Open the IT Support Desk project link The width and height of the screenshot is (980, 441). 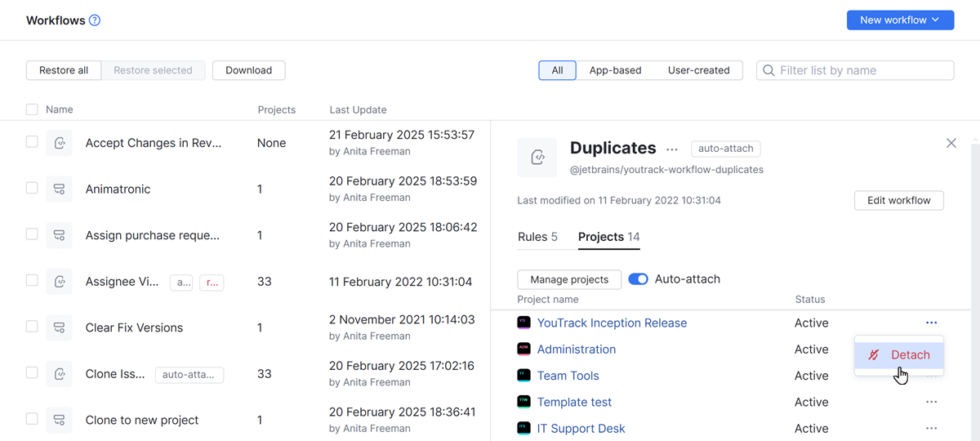(x=581, y=428)
